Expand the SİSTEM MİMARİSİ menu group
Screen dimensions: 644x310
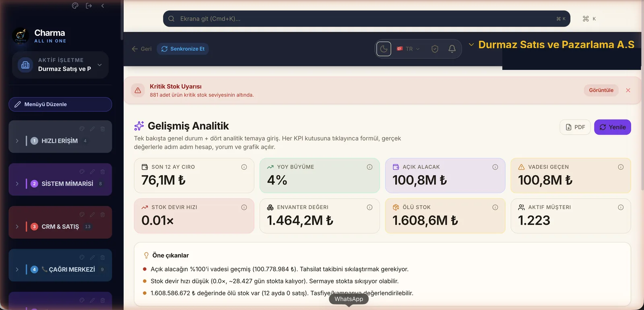[x=17, y=184]
